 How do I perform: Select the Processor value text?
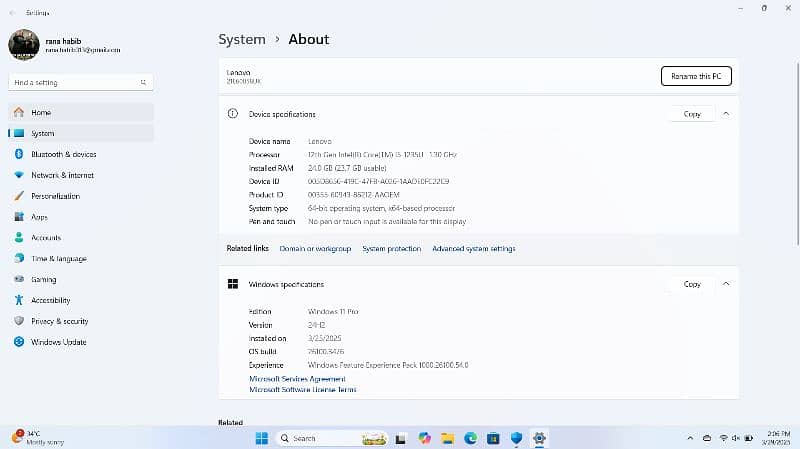click(x=382, y=155)
